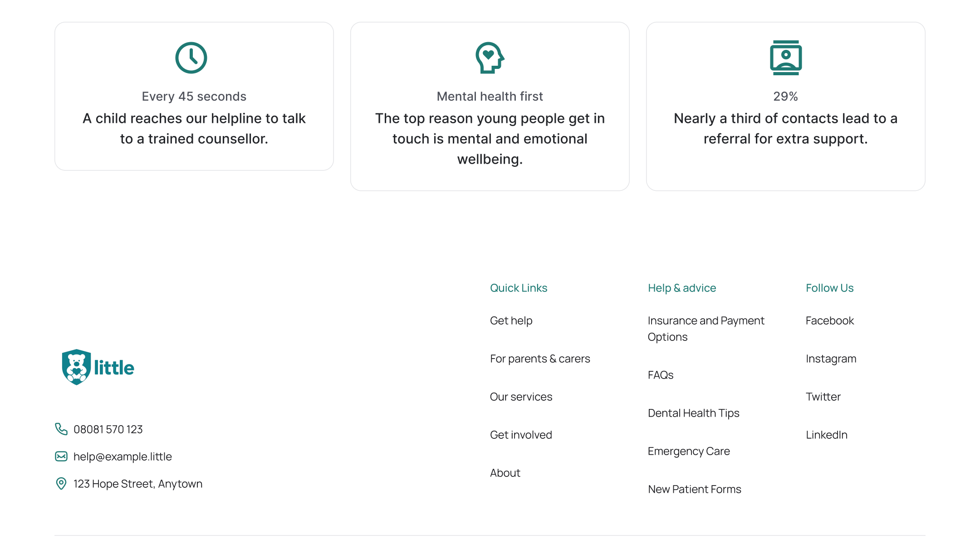Open New Patient Forms
This screenshot has height=544, width=980.
point(694,489)
